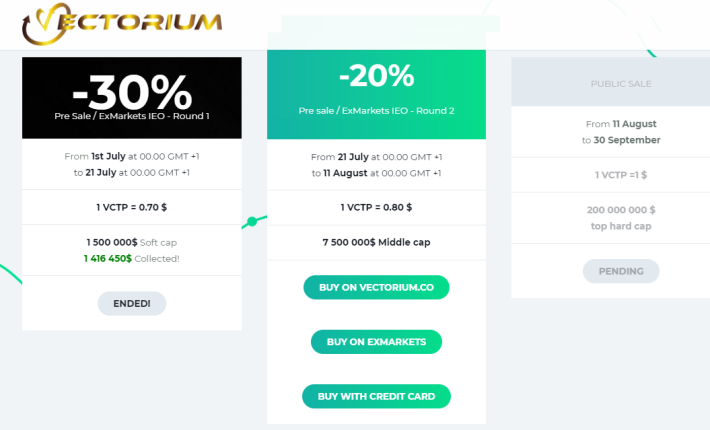Click the Buy on Vectorium.co button

coord(376,287)
